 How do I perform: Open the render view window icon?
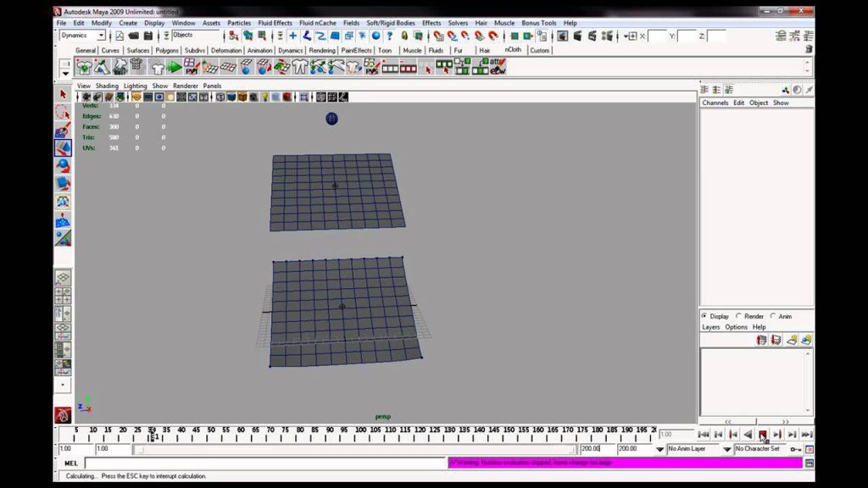pos(562,36)
